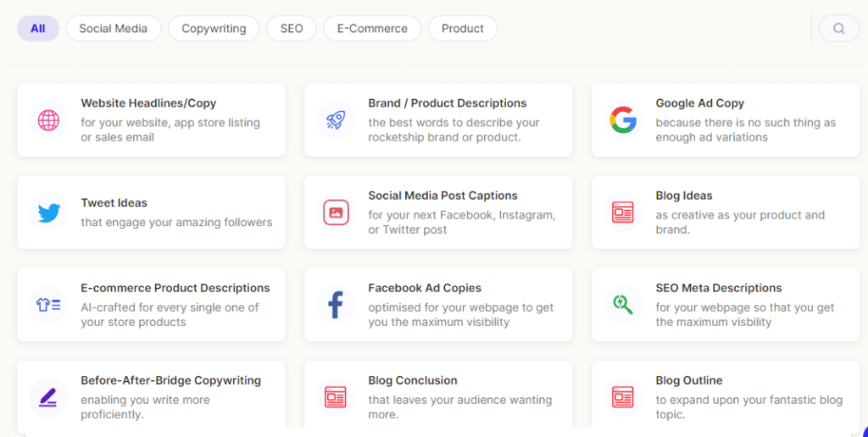
Task: Click the Before-After-Bridge pen icon
Action: coord(48,396)
